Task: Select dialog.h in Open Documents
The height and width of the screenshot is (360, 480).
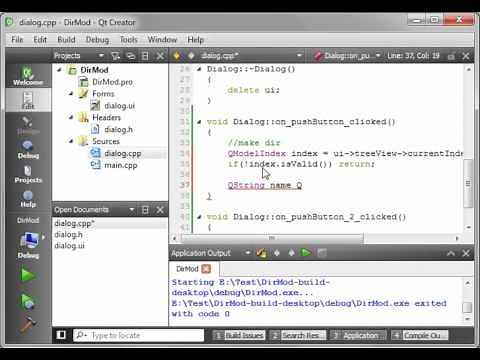Action: [x=68, y=235]
